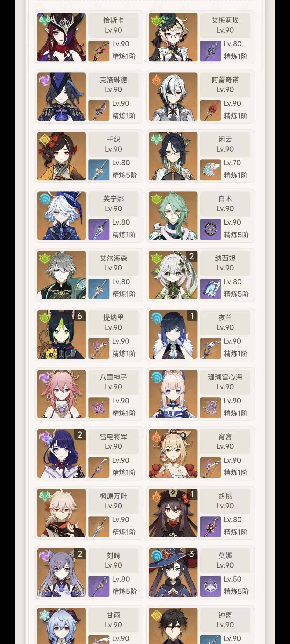Click 雷电将军's polearm weapon icon
This screenshot has width=290, height=644.
(99, 467)
